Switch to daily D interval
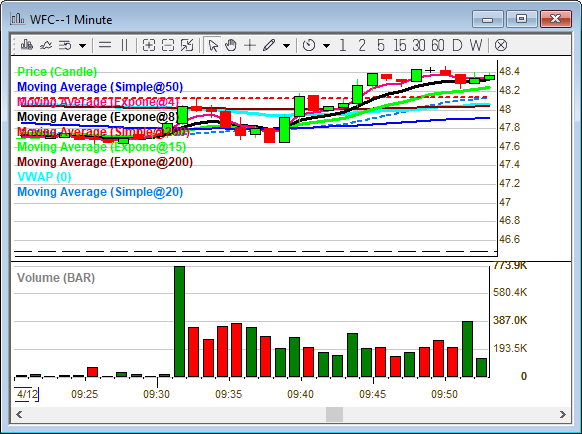This screenshot has height=434, width=582. coord(457,46)
